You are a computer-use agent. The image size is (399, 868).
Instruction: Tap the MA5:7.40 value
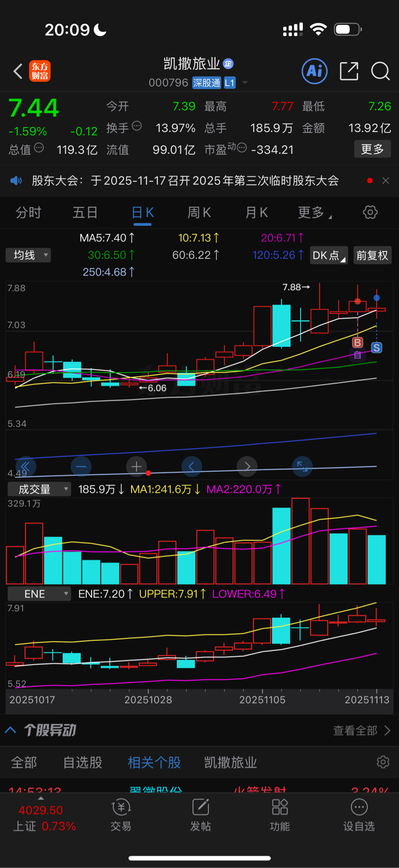[x=107, y=238]
